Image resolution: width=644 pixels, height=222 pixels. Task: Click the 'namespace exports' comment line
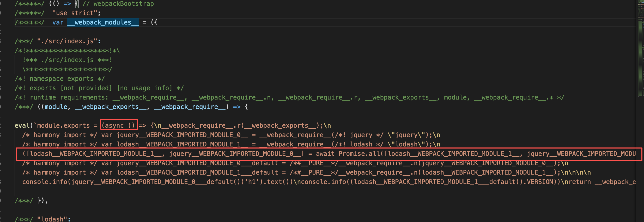click(x=60, y=79)
